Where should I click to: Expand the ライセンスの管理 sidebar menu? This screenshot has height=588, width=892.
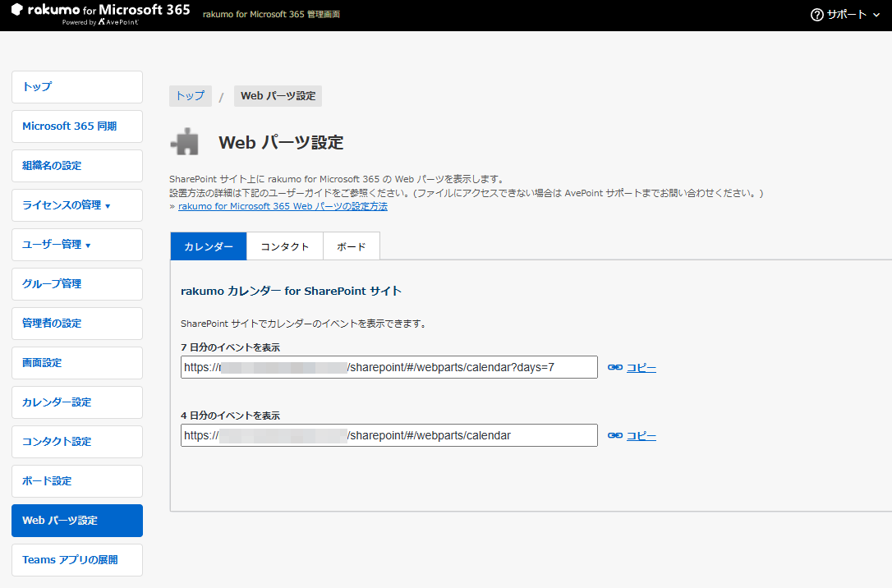[x=77, y=205]
